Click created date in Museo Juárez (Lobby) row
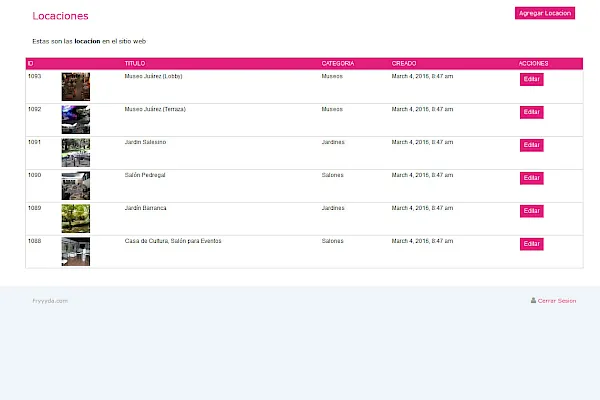The width and height of the screenshot is (600, 400). [x=422, y=76]
